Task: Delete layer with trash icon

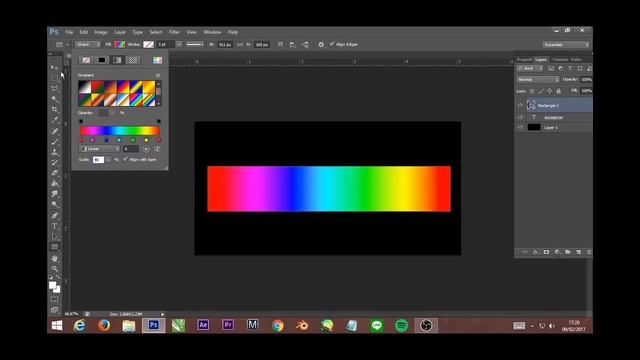Action: pyautogui.click(x=589, y=252)
